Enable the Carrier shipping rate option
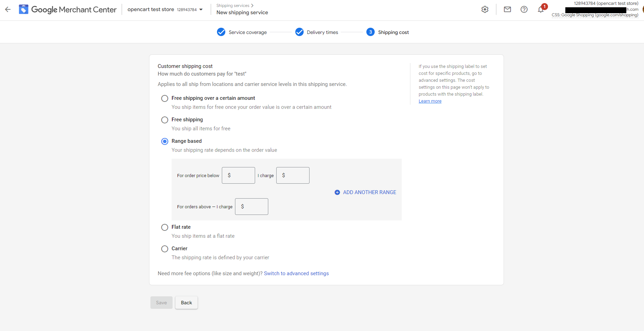This screenshot has width=644, height=331. [165, 249]
